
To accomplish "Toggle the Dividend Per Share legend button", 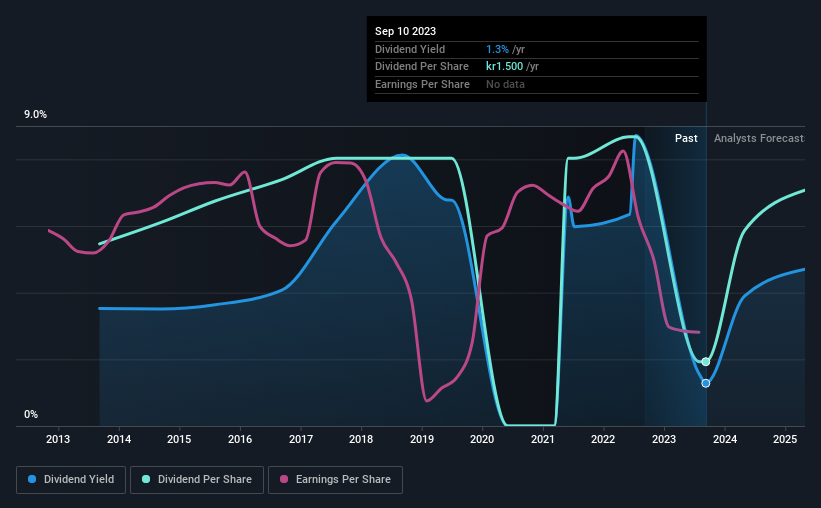I will [x=197, y=480].
